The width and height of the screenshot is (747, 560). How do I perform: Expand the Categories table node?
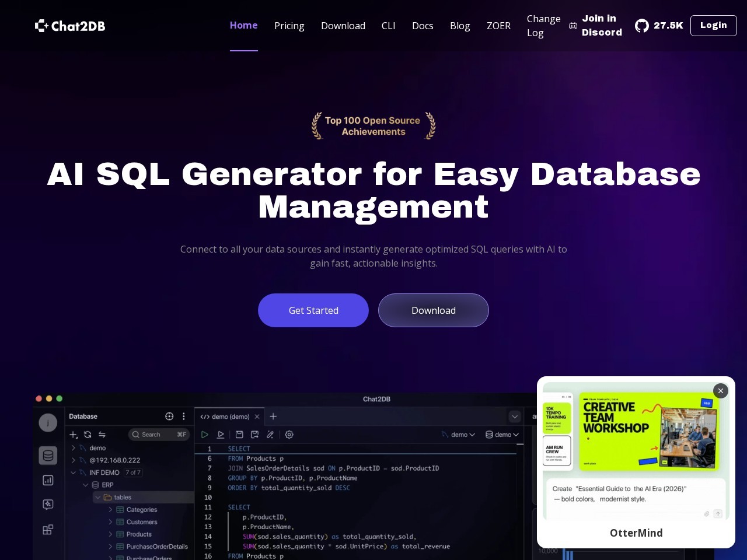pyautogui.click(x=110, y=510)
